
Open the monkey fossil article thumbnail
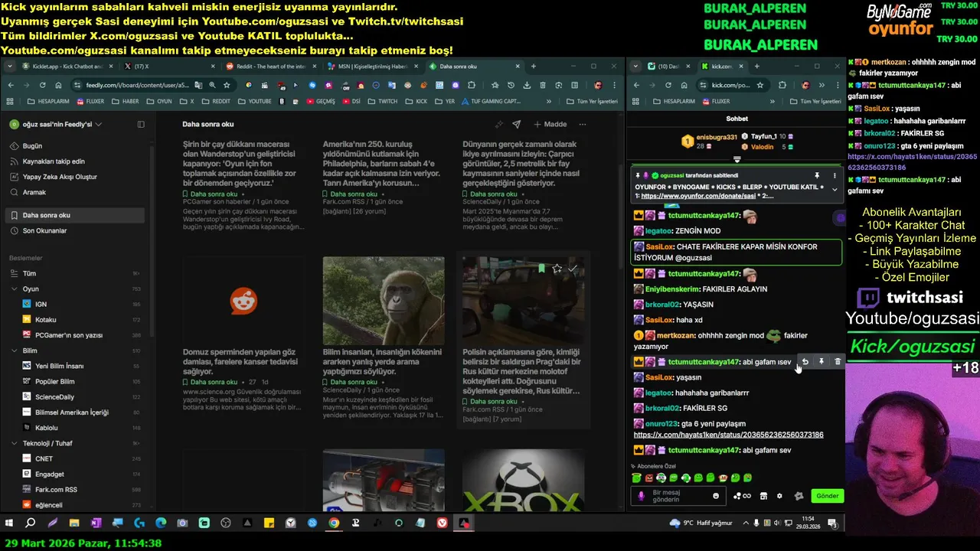(x=384, y=301)
